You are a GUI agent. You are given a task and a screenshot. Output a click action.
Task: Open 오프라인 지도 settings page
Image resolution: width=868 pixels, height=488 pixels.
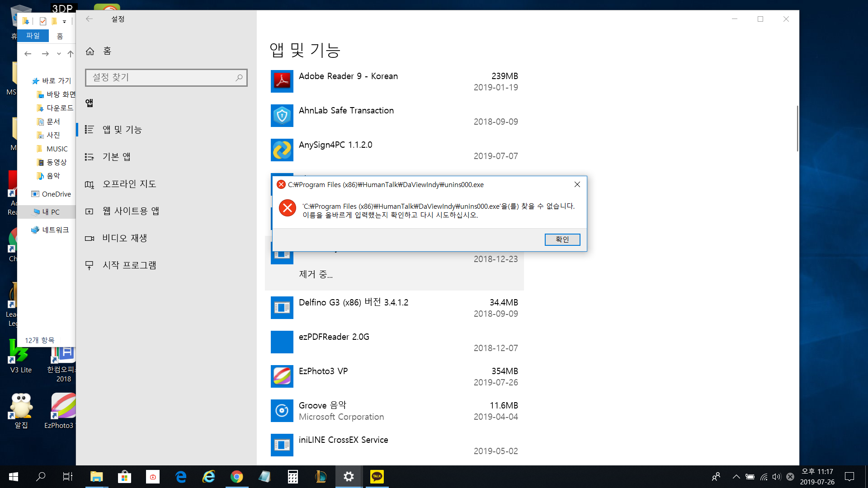[166, 184]
